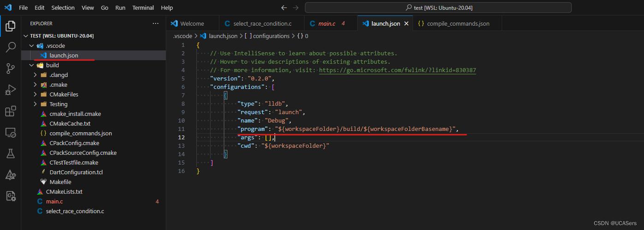Open the CMake view in activity bar

[x=10, y=175]
